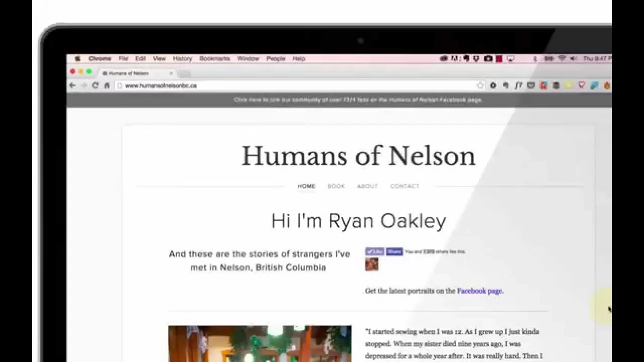Click the red heart-shaped extension icon

(x=582, y=85)
